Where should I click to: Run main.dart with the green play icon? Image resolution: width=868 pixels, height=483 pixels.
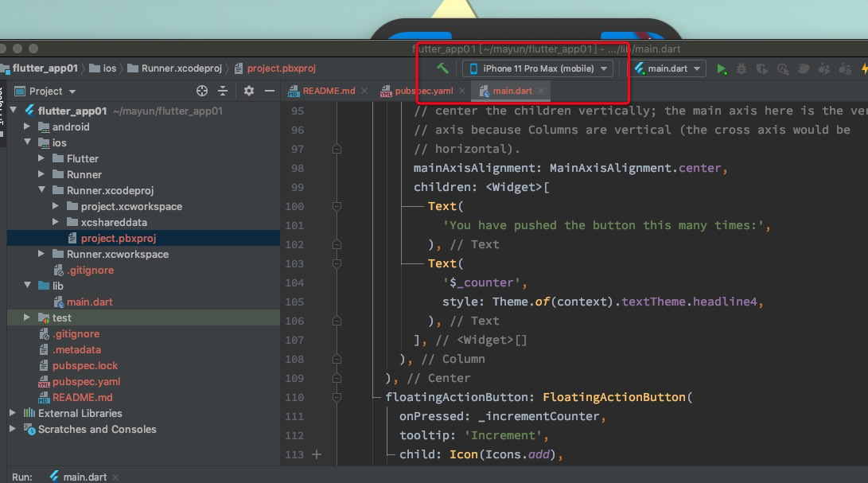721,68
